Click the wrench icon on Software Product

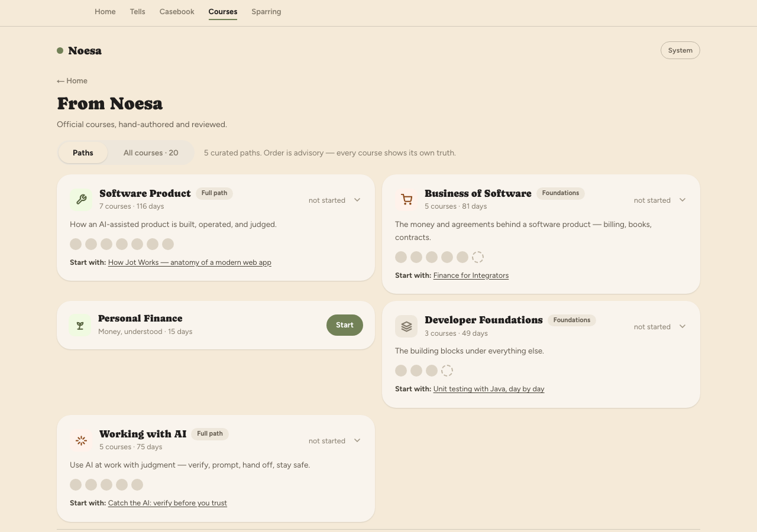81,200
